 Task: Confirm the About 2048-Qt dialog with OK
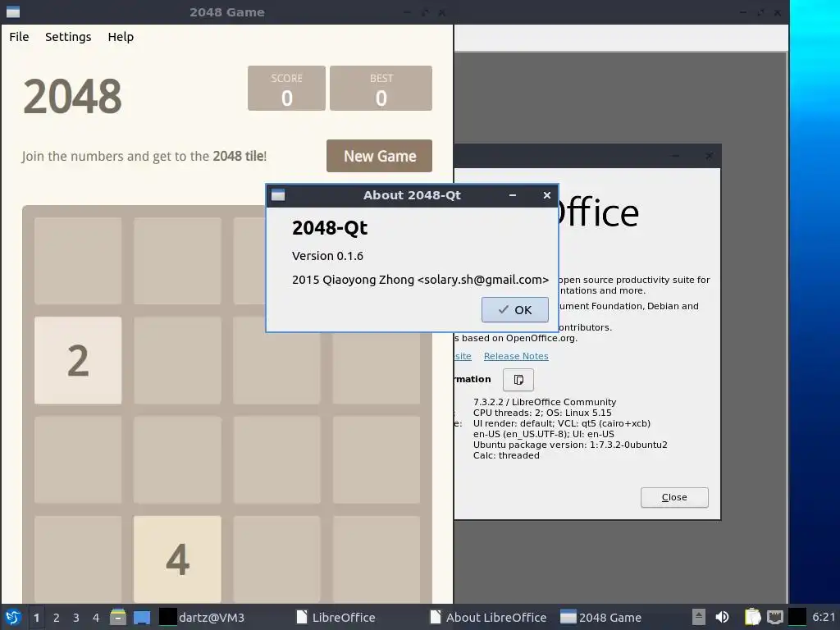(x=515, y=309)
